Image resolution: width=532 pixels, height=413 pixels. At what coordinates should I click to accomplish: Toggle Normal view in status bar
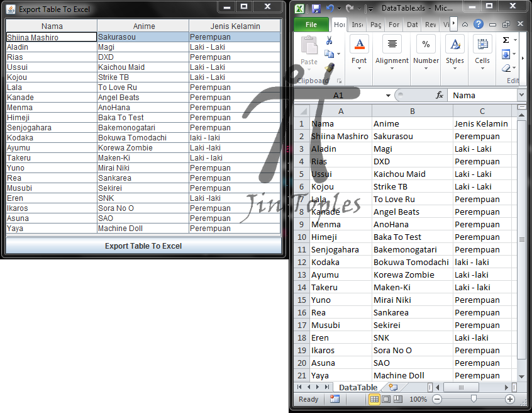click(374, 398)
